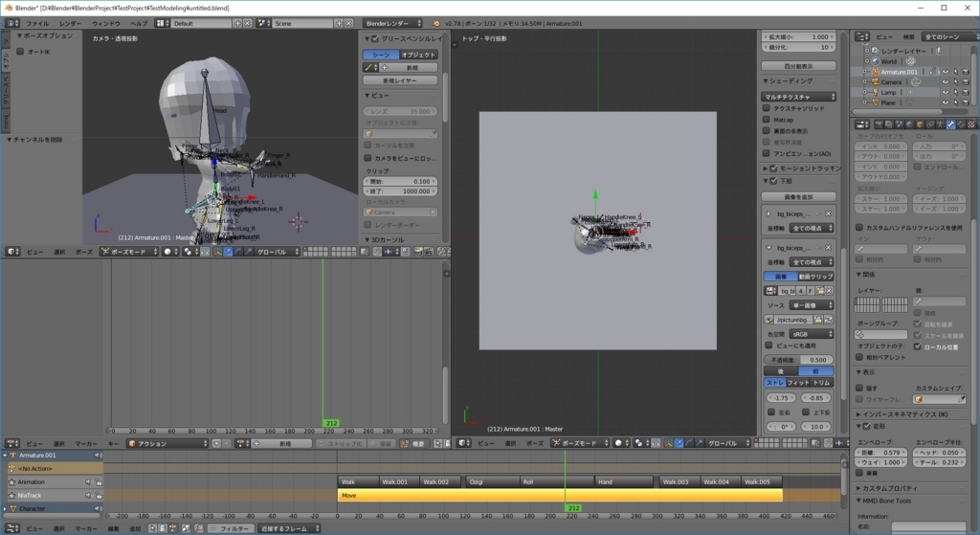Select the World properties tab icon
This screenshot has width=980, height=535.
click(x=909, y=124)
